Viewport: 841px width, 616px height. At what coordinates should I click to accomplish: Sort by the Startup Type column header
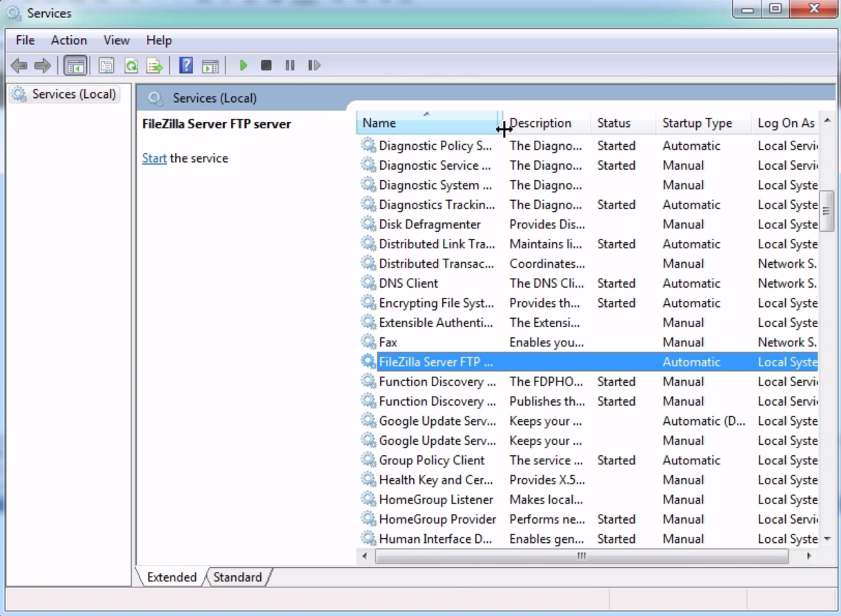pos(697,123)
